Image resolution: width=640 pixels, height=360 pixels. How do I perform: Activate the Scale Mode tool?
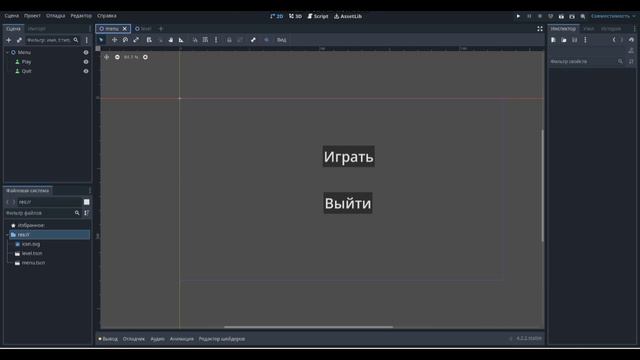pyautogui.click(x=136, y=40)
